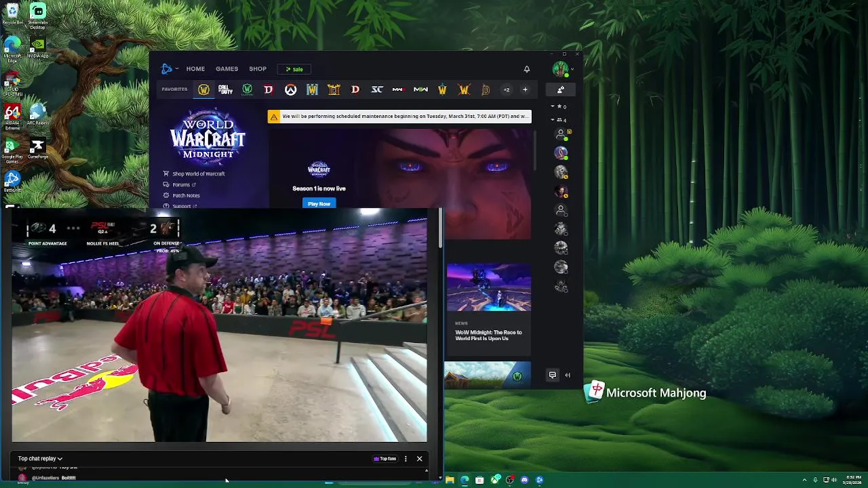Select the orange crossed W game icon
The height and width of the screenshot is (488, 868).
tap(464, 89)
